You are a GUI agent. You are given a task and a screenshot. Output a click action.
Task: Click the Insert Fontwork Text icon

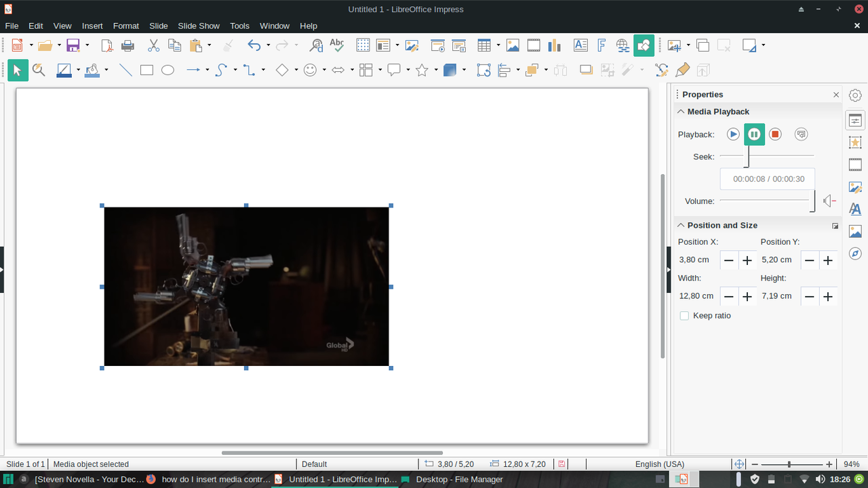[x=601, y=45]
